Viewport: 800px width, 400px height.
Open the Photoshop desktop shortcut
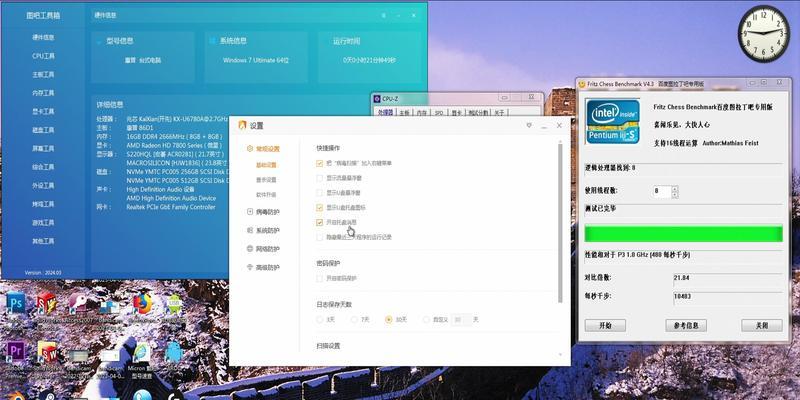coord(15,303)
